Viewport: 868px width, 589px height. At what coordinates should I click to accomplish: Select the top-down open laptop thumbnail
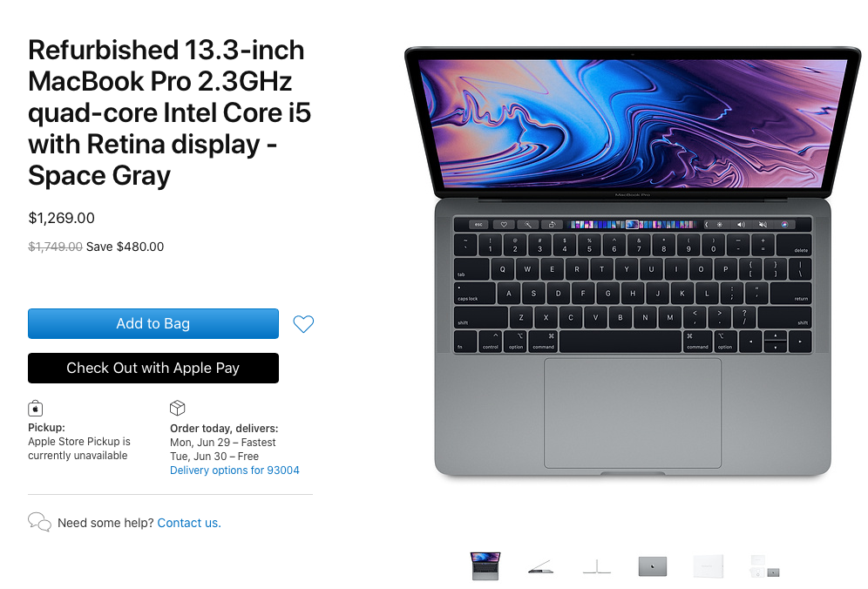click(x=485, y=565)
